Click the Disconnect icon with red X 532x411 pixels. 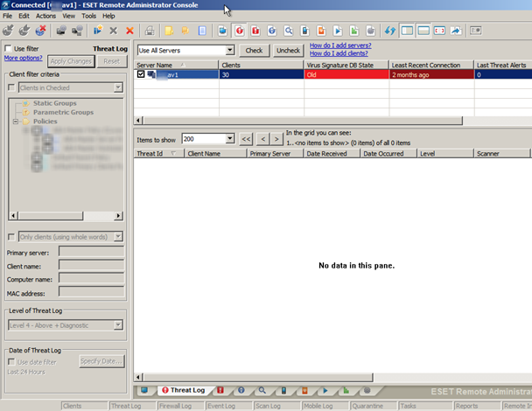click(x=40, y=31)
